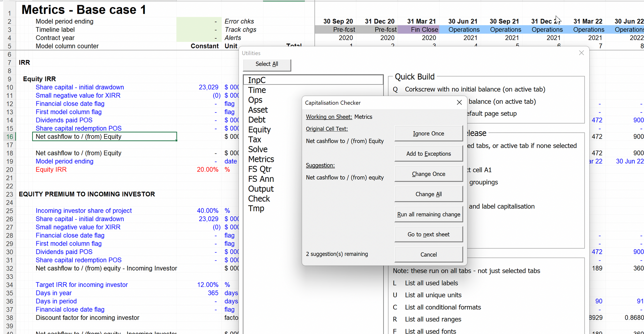The image size is (644, 334).
Task: Click 'Share capital - initial drawdown' in row 10
Action: pos(80,87)
